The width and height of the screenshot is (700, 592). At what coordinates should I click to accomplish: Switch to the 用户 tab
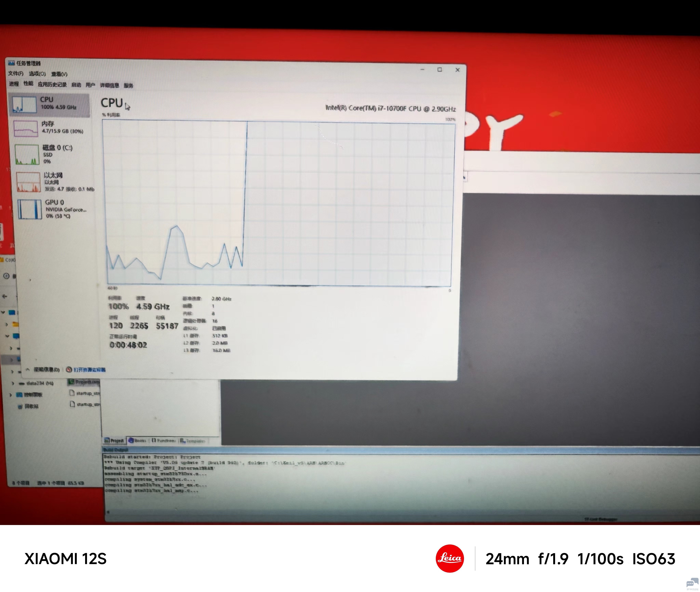[x=91, y=85]
